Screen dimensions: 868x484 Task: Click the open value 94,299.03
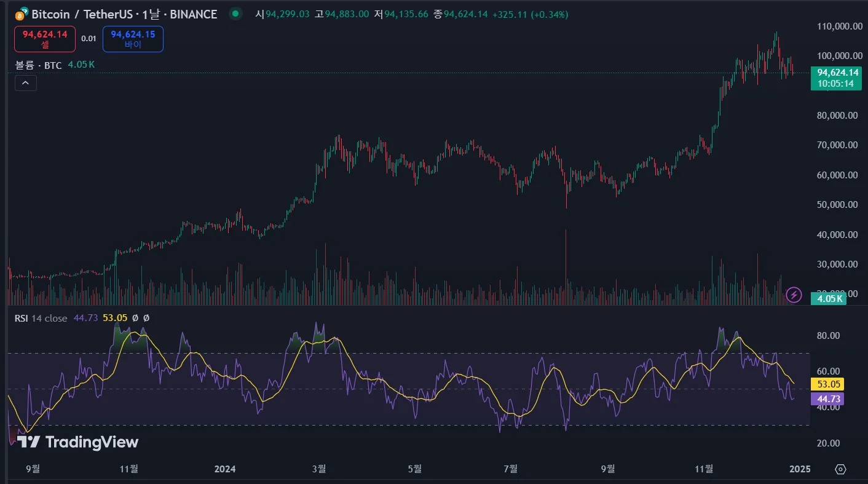click(288, 14)
